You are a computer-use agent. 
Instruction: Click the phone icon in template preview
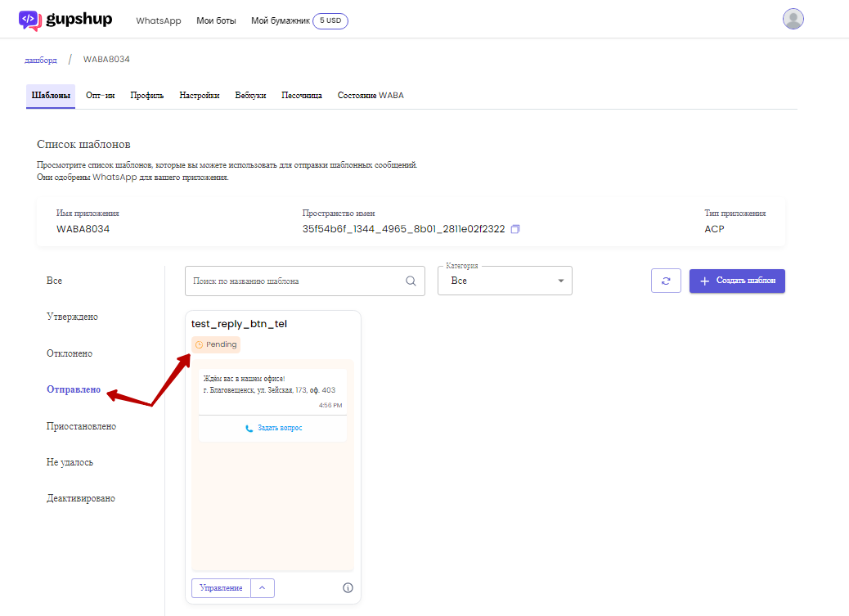[249, 428]
